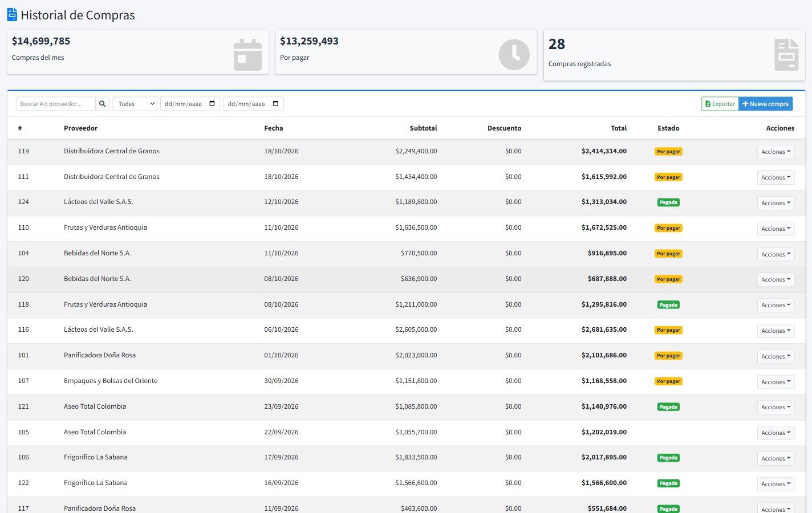The image size is (812, 513).
Task: Focus the Buscar # o proveedor field
Action: pyautogui.click(x=56, y=104)
